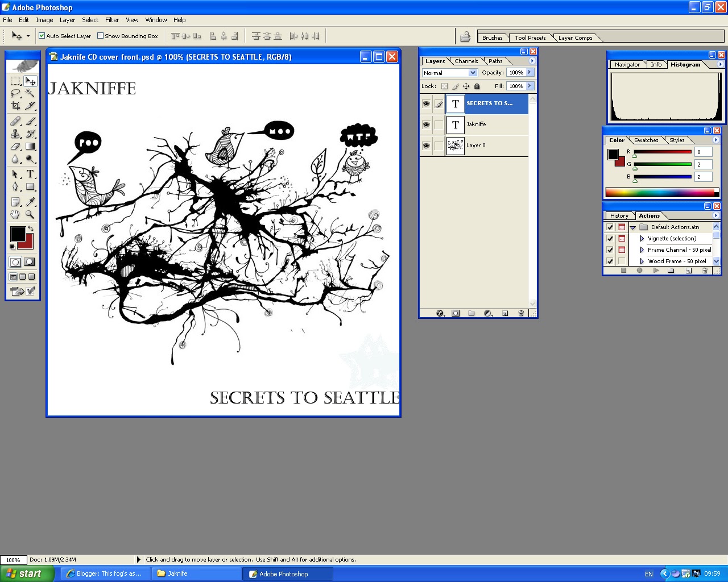Screen dimensions: 728x582
Task: Select the Clone Stamp tool
Action: pos(15,134)
